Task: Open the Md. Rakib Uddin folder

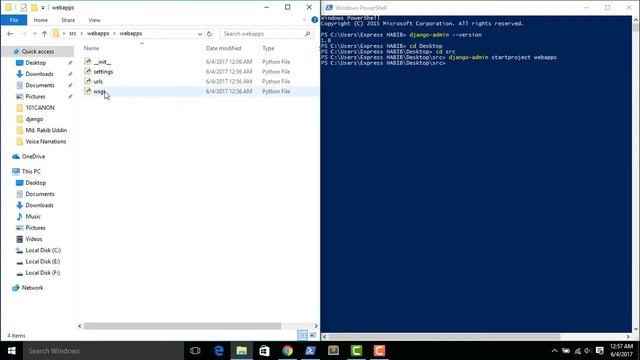Action: [46, 130]
